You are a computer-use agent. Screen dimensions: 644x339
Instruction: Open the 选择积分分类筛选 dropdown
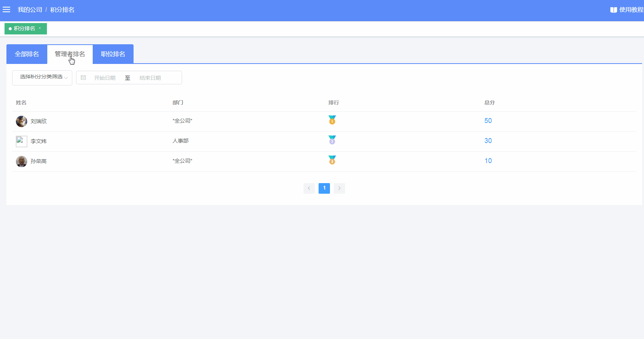point(42,78)
